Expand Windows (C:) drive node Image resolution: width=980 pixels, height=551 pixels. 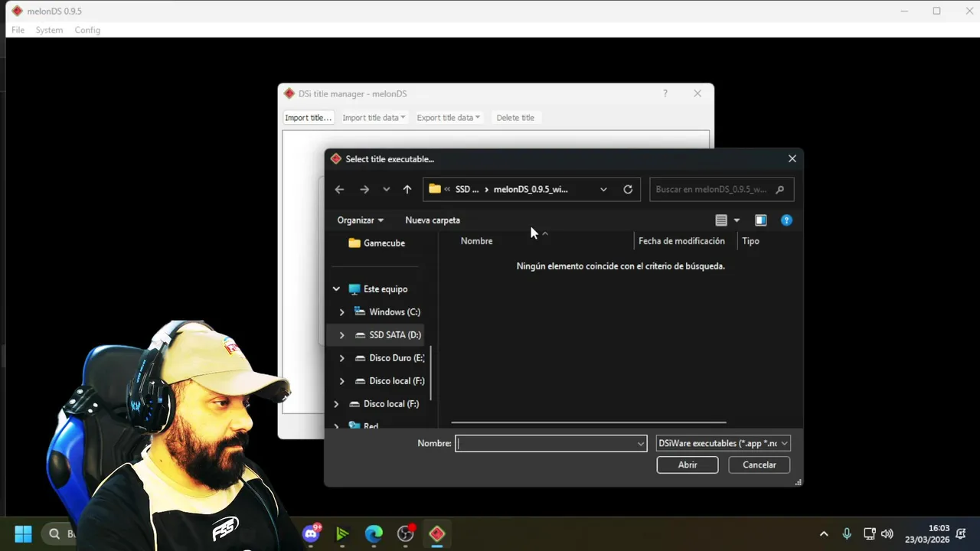click(x=342, y=312)
